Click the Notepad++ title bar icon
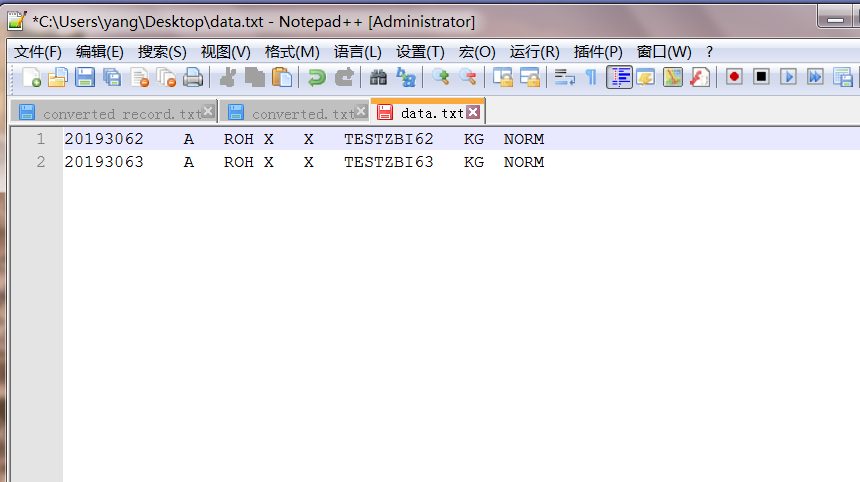Viewport: 860px width, 482px height. [16, 21]
